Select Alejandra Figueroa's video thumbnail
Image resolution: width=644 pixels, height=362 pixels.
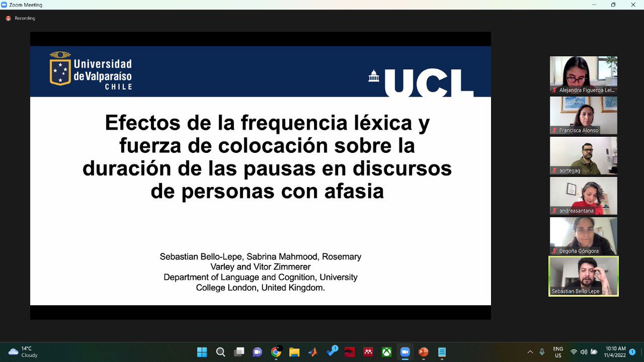(x=583, y=75)
